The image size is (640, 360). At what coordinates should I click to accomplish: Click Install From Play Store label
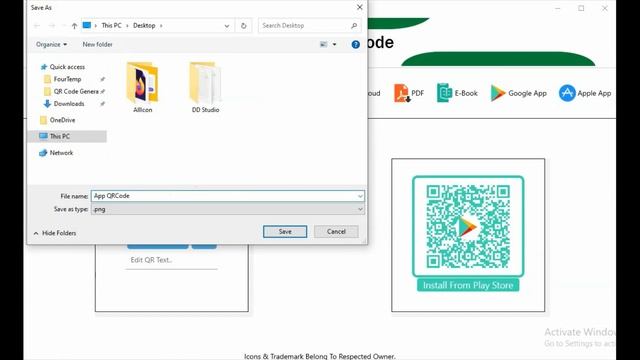pos(468,285)
